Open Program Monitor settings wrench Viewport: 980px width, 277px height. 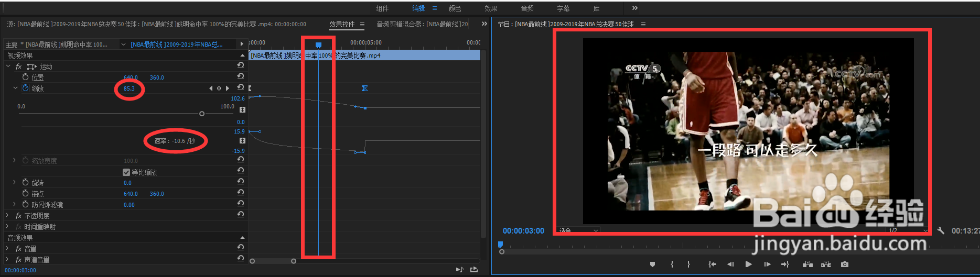point(941,230)
